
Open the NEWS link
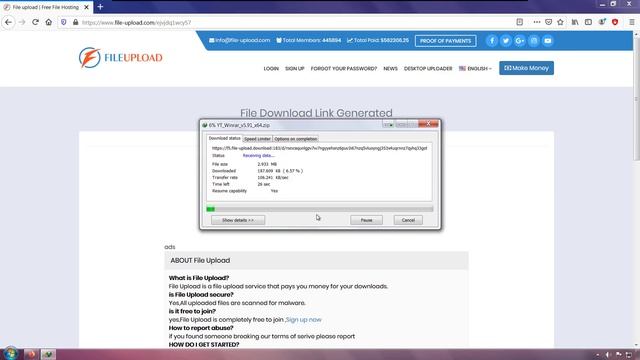point(390,69)
